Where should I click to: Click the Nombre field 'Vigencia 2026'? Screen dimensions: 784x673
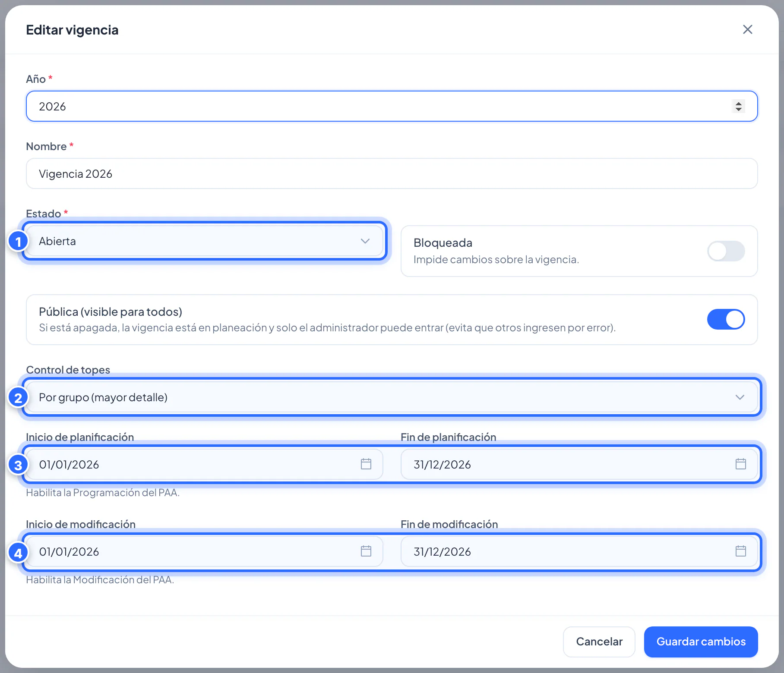(392, 173)
